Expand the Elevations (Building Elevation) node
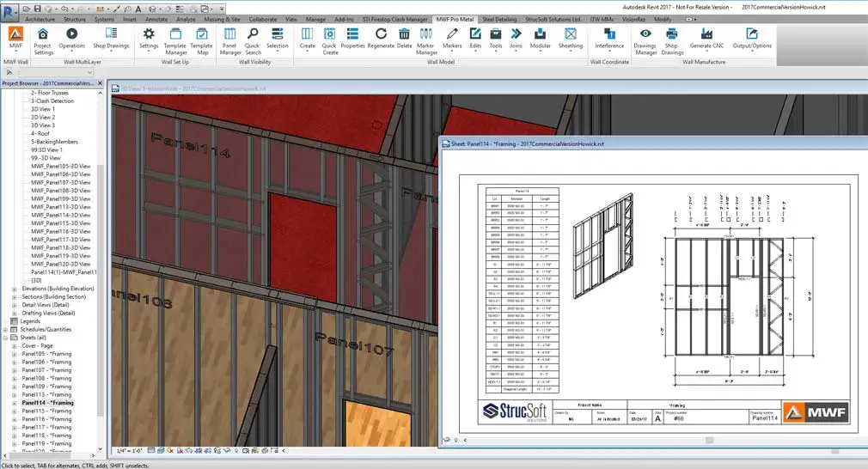This screenshot has width=868, height=469. 15,289
